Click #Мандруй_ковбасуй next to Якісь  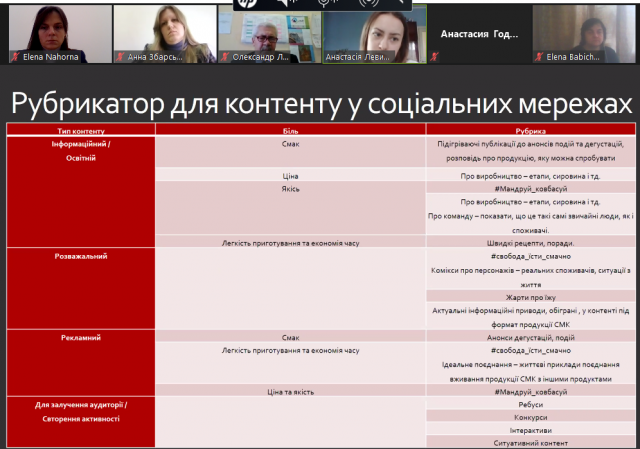[x=531, y=189]
